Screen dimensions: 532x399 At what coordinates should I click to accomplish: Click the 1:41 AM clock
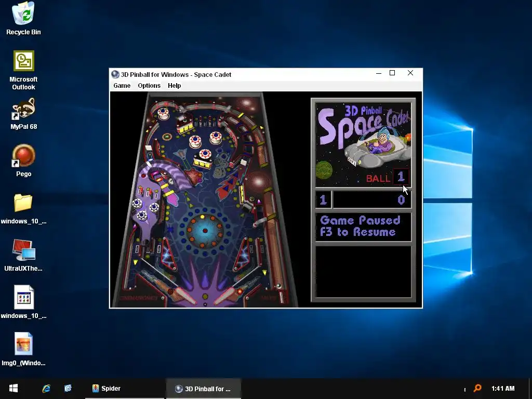503,389
